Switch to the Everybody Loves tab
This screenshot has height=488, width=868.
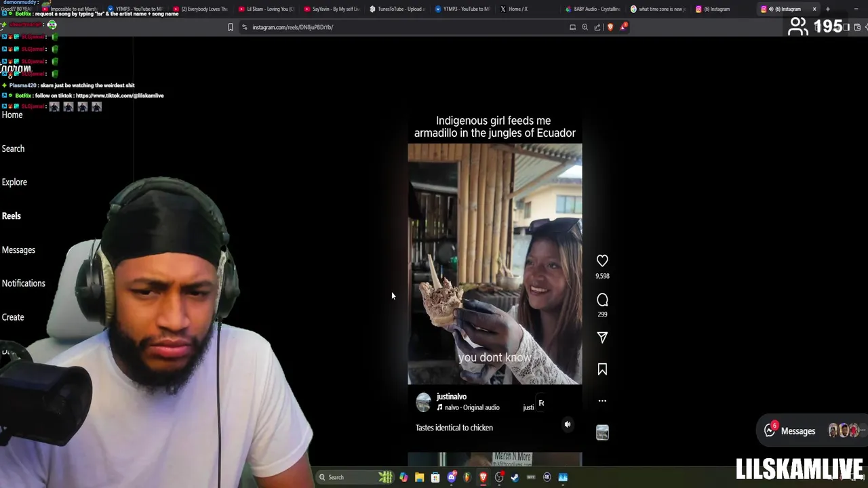point(200,9)
